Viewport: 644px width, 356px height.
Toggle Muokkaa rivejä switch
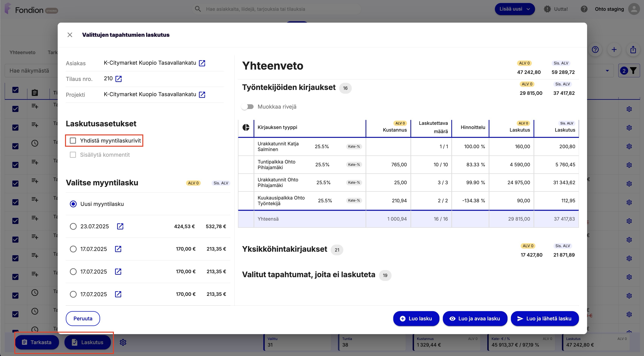click(x=248, y=107)
